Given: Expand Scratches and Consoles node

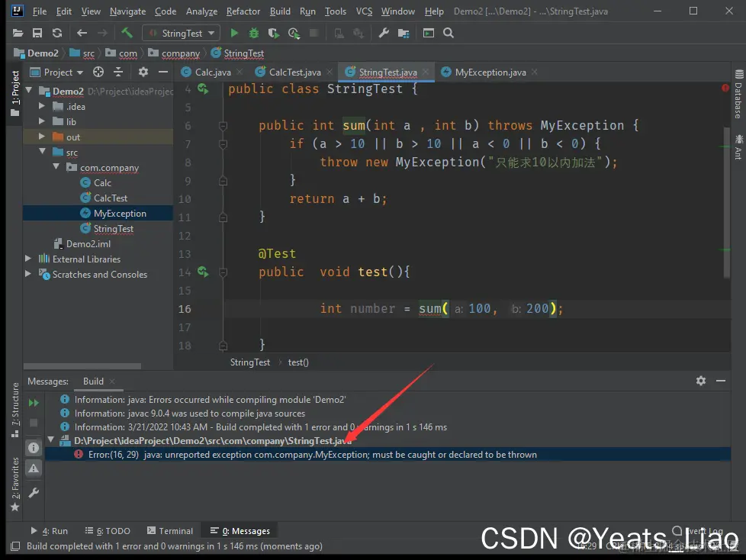Looking at the screenshot, I should (x=28, y=274).
